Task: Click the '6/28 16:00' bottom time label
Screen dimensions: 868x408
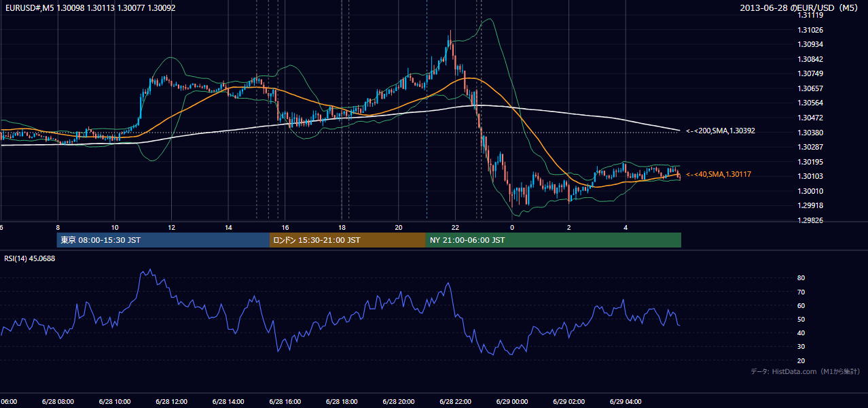Action: tap(285, 401)
